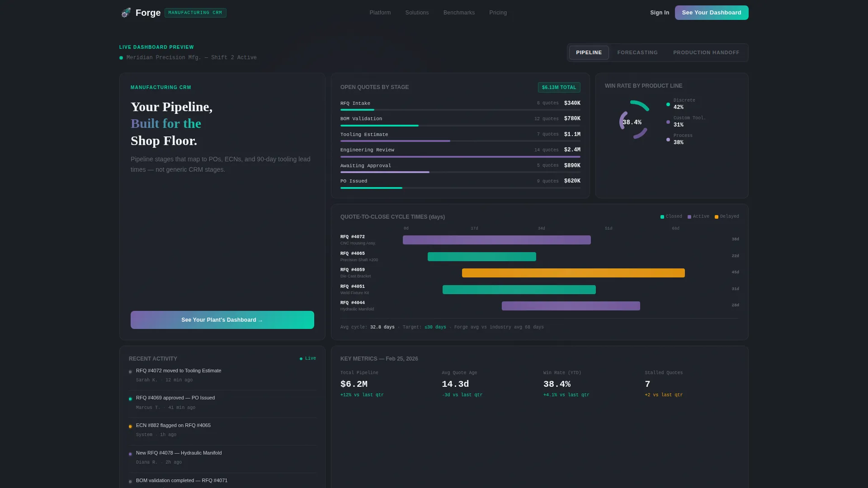Viewport: 868px width, 488px height.
Task: Click the Live indicator in Recent Activity
Action: tap(308, 358)
